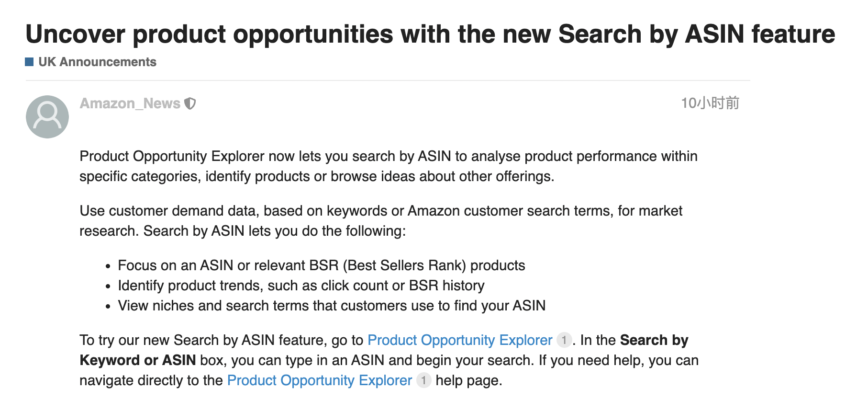The width and height of the screenshot is (868, 412).
Task: Click the blue category square before UK Announcements
Action: (29, 62)
